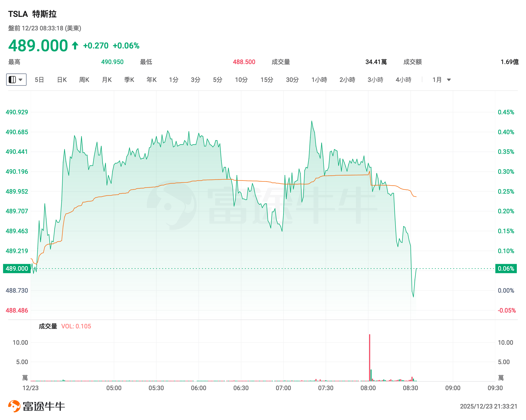Click the 0.06% badge on the right axis
This screenshot has width=526, height=420.
pos(506,268)
